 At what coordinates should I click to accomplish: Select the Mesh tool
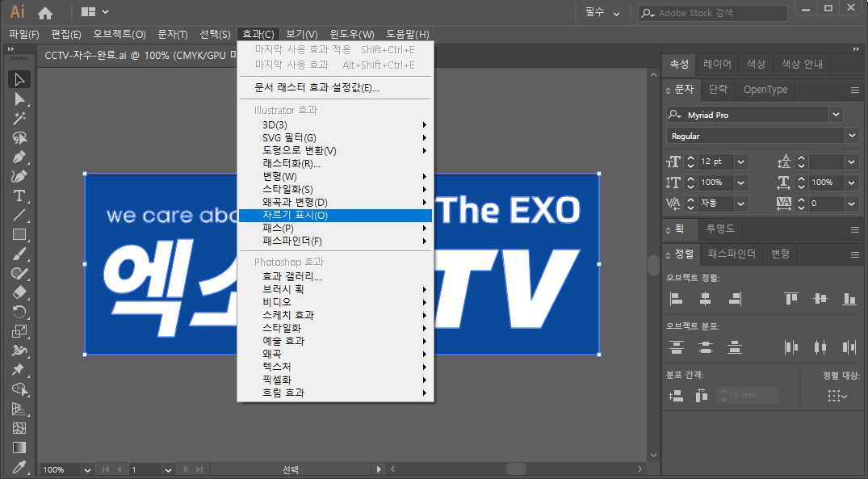19,428
